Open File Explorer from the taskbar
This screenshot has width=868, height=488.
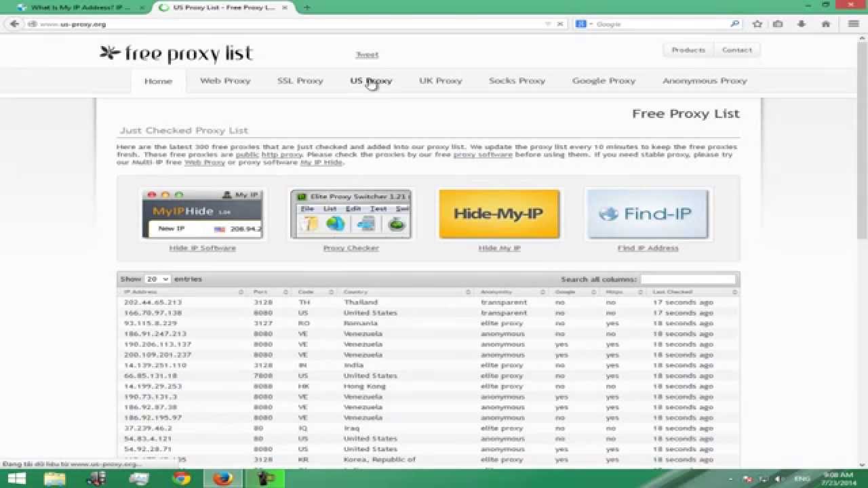[55, 479]
